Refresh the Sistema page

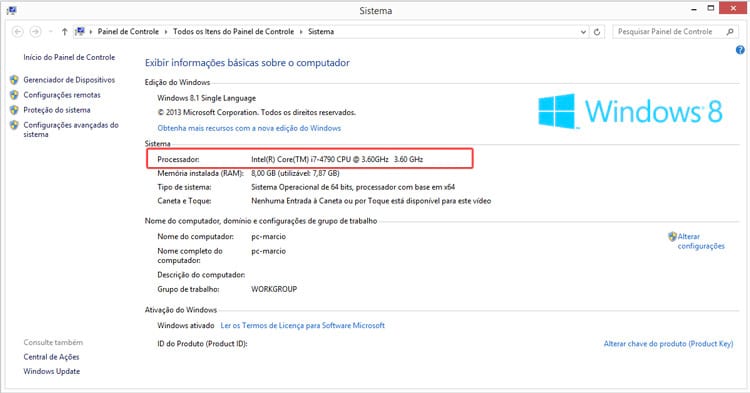point(597,32)
